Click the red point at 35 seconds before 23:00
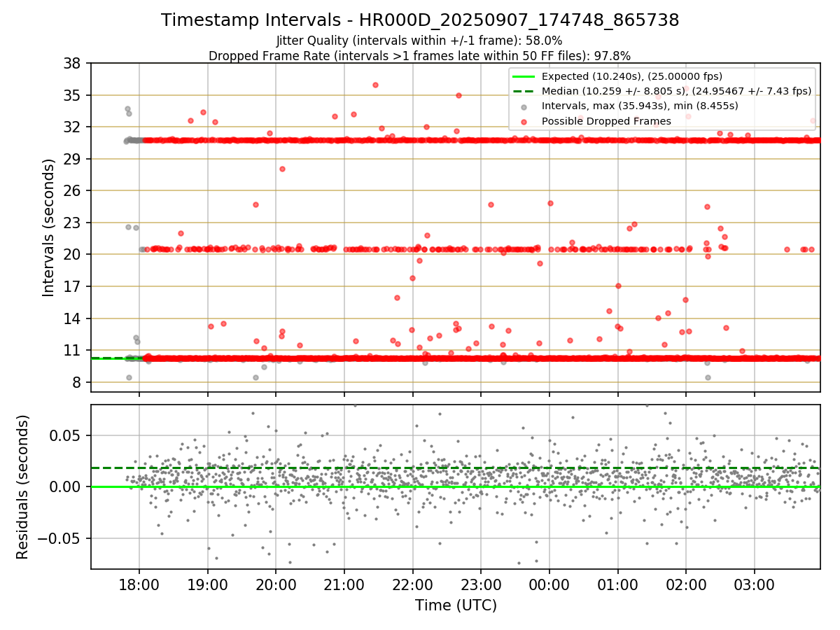Image resolution: width=840 pixels, height=630 pixels. click(458, 95)
